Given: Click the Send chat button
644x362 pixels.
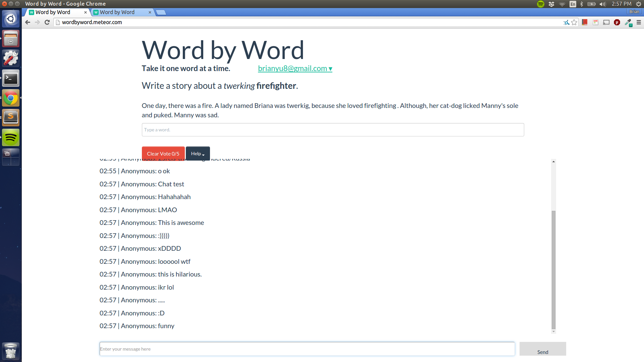Looking at the screenshot, I should click(542, 349).
